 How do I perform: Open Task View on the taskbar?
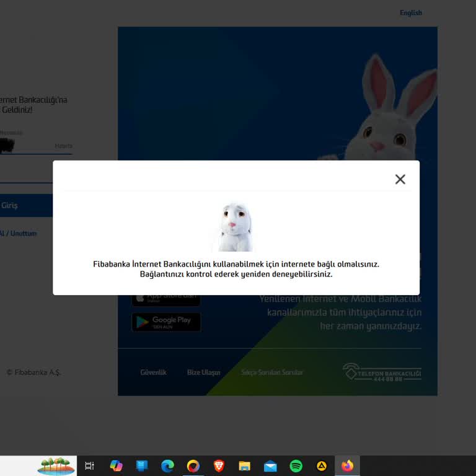click(89, 465)
